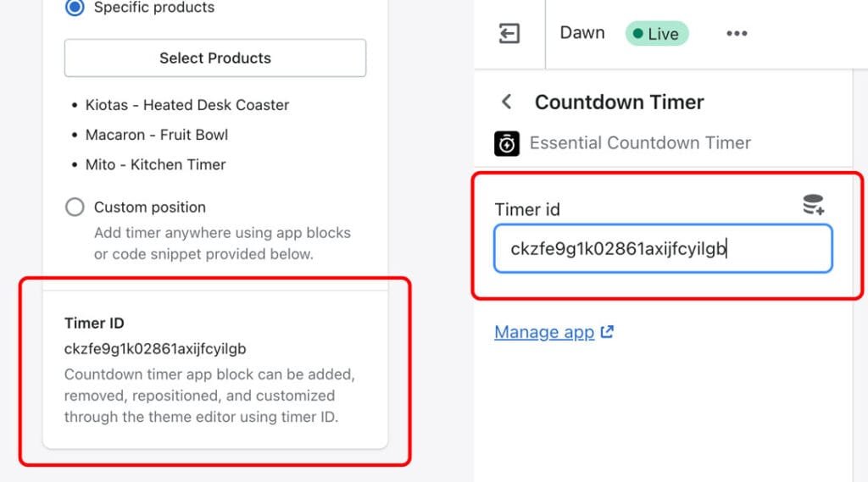868x482 pixels.
Task: Click the Countdown Timer panel heading
Action: coord(619,102)
